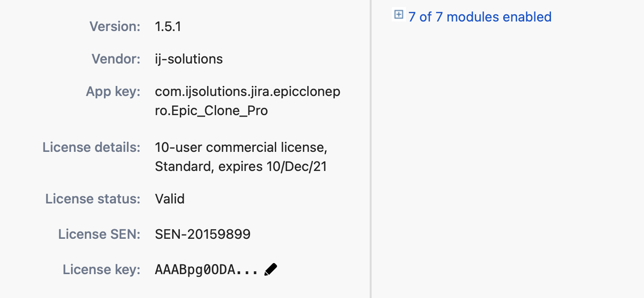Viewport: 644px width, 298px height.
Task: Click the ro.Epic_Clone_Pro text line
Action: 211,111
